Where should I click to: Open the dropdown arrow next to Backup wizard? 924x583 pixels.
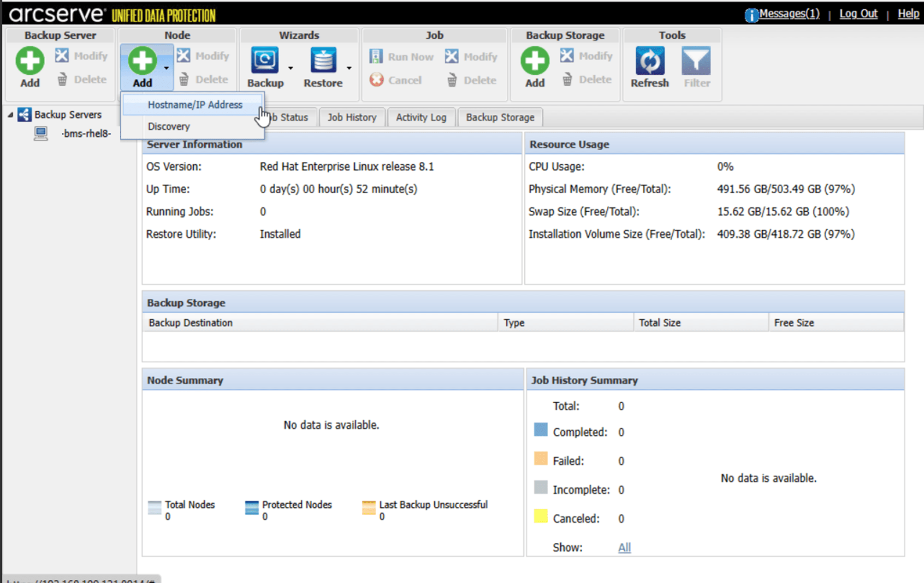pos(290,67)
